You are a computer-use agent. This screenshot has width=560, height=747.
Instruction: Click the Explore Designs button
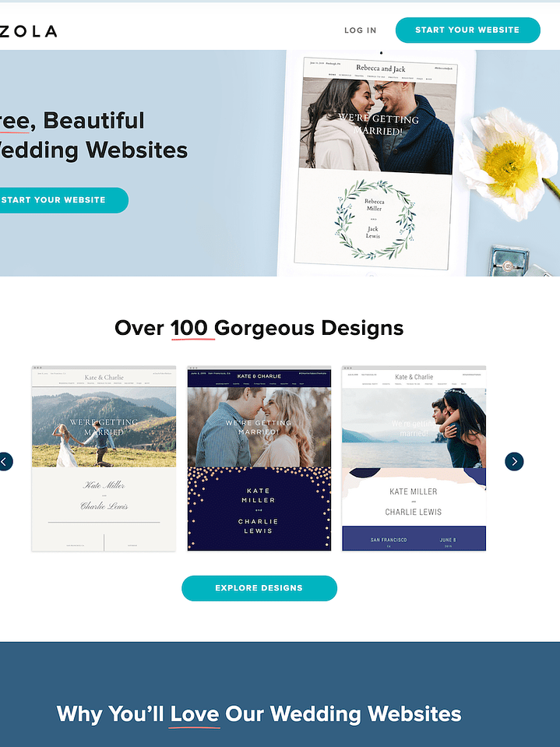coord(259,588)
